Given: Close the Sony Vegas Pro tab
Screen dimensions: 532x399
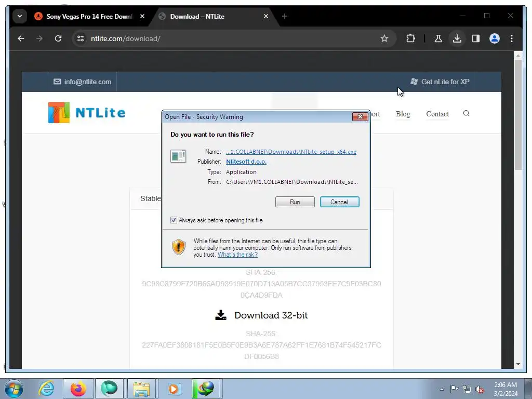Looking at the screenshot, I should pos(142,16).
